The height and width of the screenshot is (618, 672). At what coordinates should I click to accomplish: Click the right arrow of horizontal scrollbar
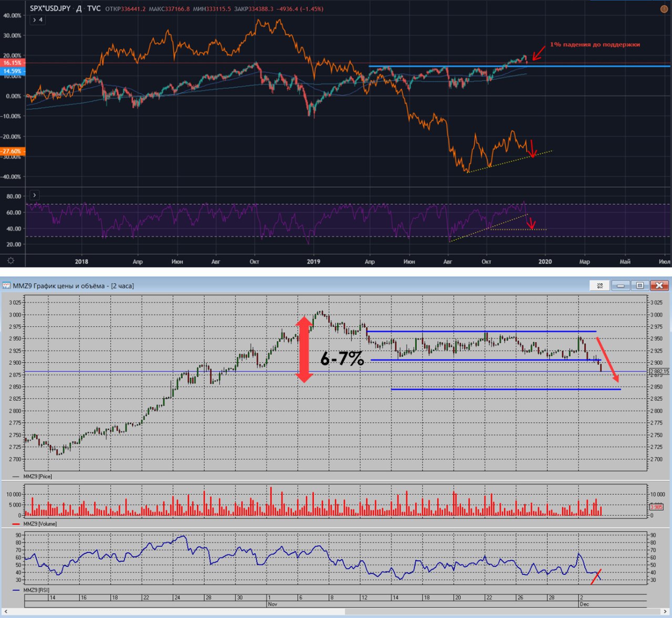pos(666,612)
